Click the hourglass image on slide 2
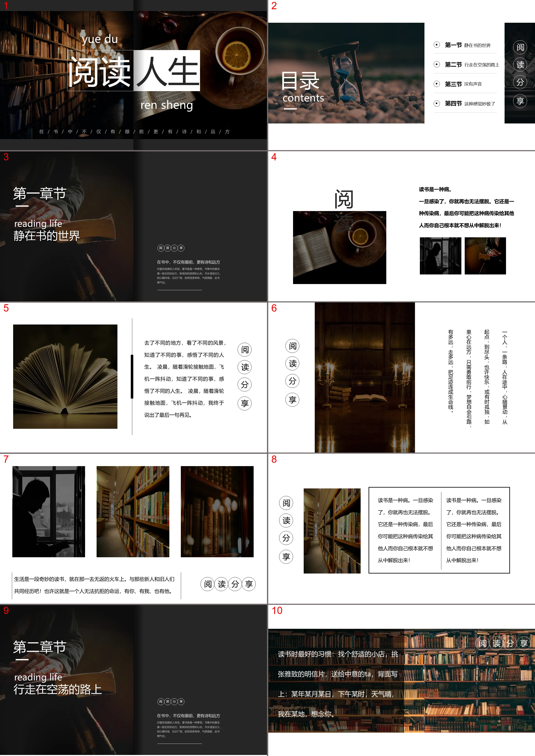The height and width of the screenshot is (756, 535). pos(346,73)
